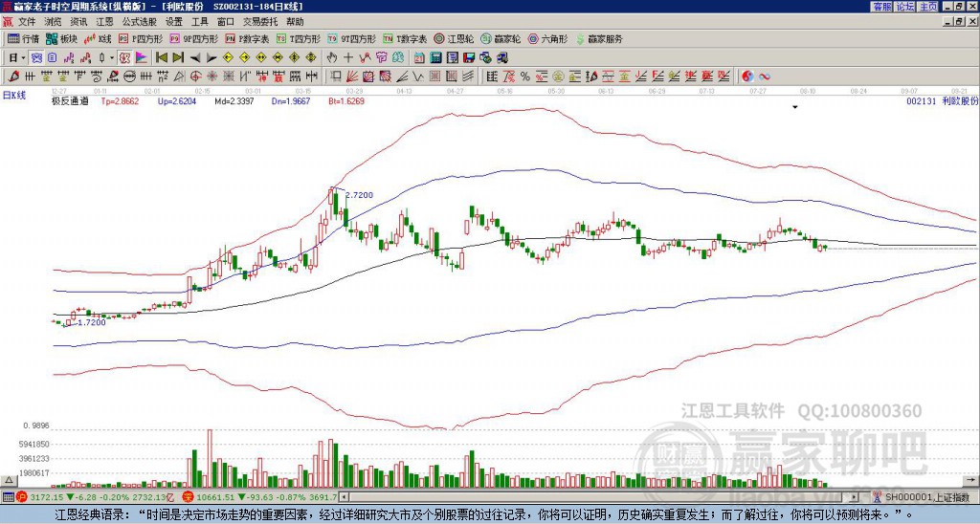Open the 资讯 menu
980x524 pixels.
coord(78,22)
